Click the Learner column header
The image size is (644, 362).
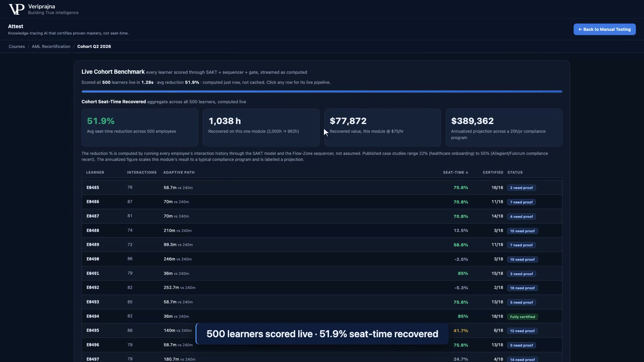95,172
